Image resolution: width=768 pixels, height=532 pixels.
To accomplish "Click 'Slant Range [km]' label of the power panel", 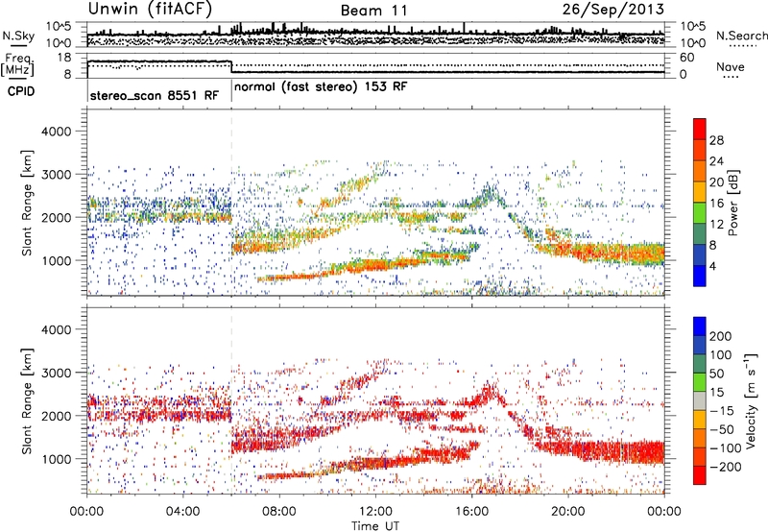I will (x=27, y=203).
